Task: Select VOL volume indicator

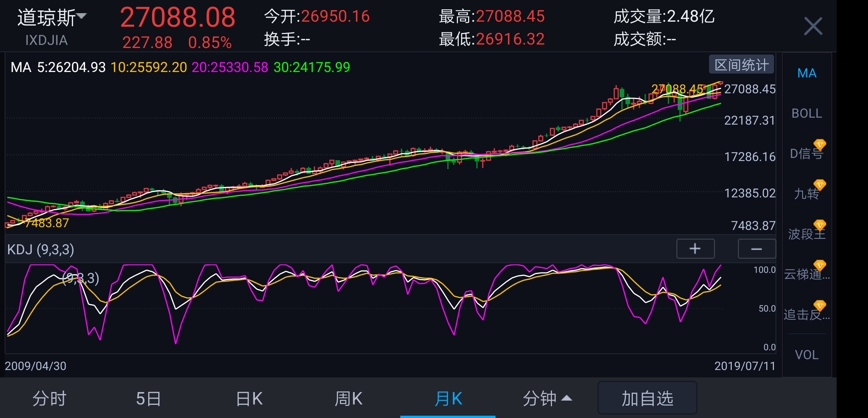Action: pyautogui.click(x=807, y=355)
